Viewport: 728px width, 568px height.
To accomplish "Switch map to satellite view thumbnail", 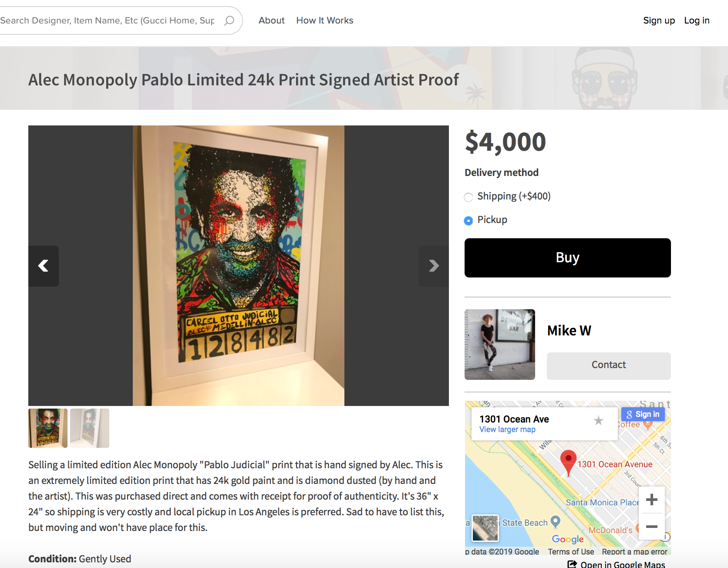I will [x=485, y=528].
